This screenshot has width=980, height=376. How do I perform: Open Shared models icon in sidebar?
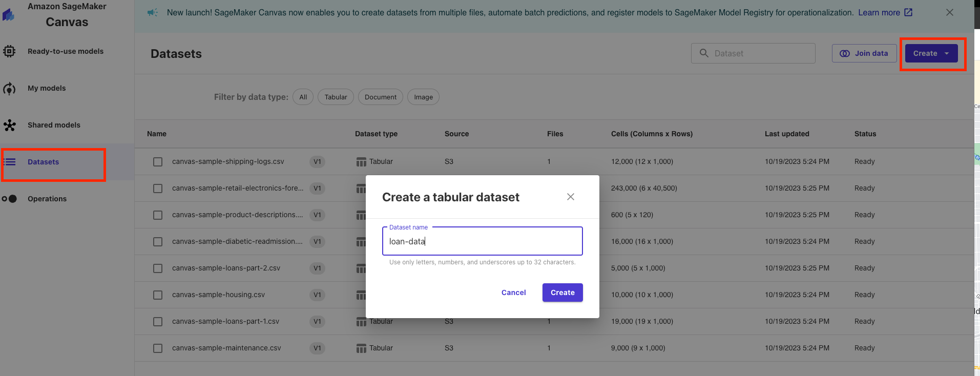click(x=9, y=126)
